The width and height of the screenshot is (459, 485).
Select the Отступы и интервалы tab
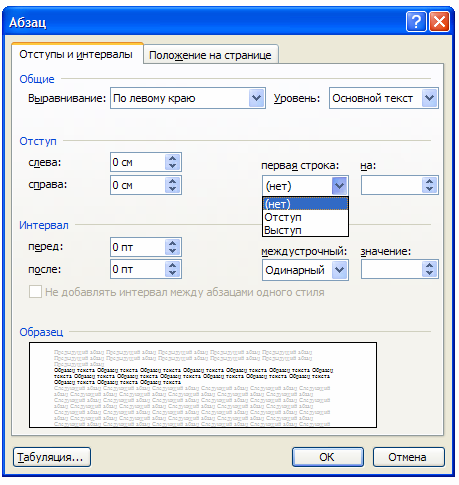pyautogui.click(x=76, y=54)
